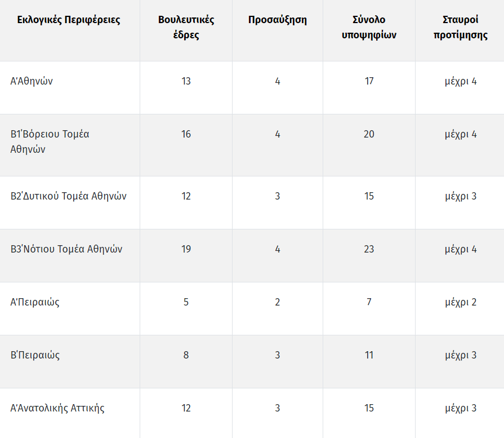Click seat count 5 in Α'Πειραιώς row

coord(186,302)
